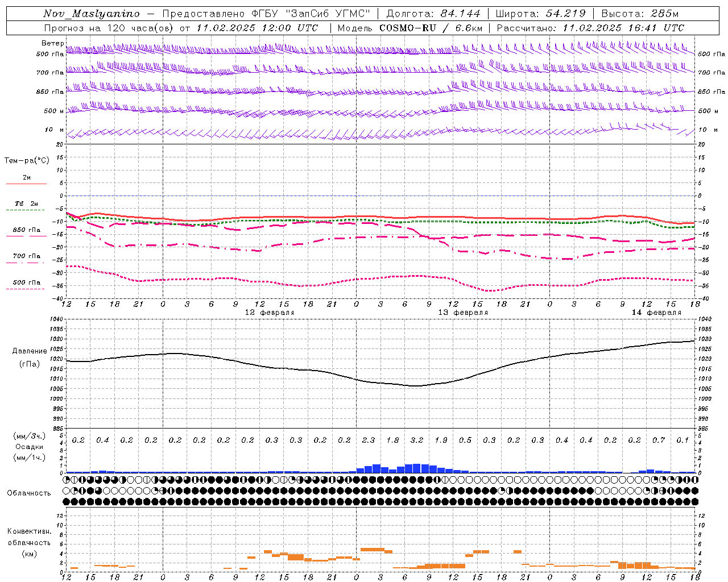Click the '850 гПа' temperature legend entry
The height and width of the screenshot is (582, 728).
pyautogui.click(x=26, y=230)
